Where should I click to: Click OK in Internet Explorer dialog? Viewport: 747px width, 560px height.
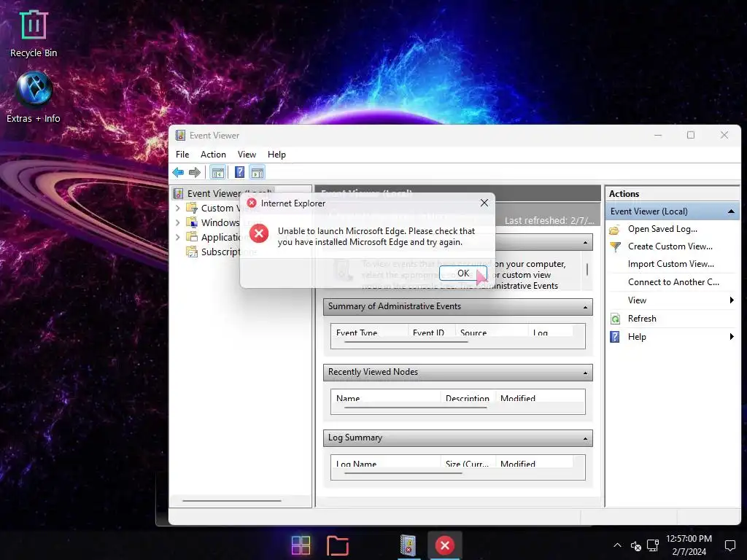tap(463, 273)
